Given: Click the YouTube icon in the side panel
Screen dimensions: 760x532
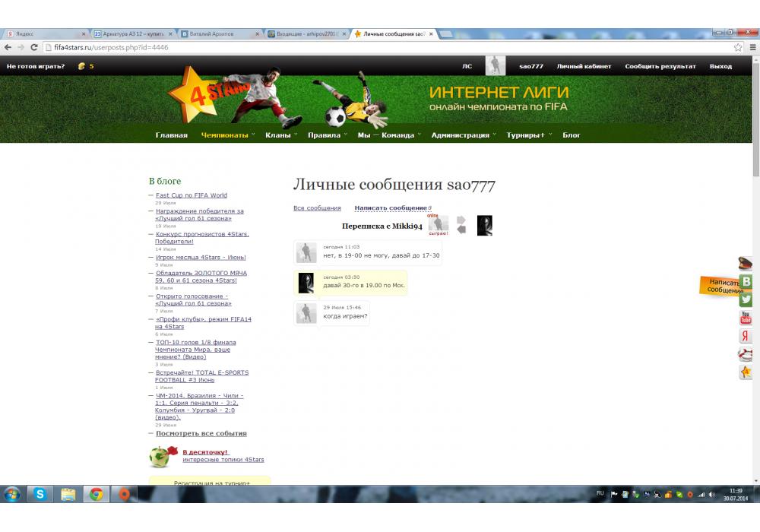Looking at the screenshot, I should click(x=746, y=318).
